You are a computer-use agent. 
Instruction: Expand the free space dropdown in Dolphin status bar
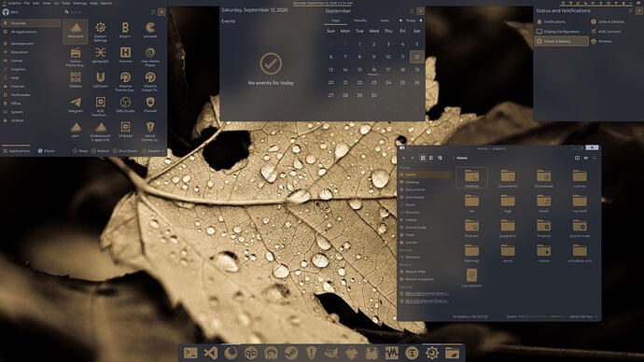(583, 317)
